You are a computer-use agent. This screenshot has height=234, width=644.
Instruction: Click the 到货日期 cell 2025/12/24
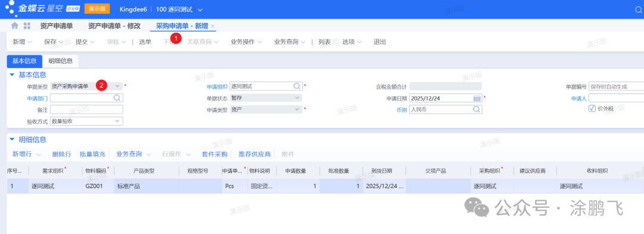[x=384, y=186]
